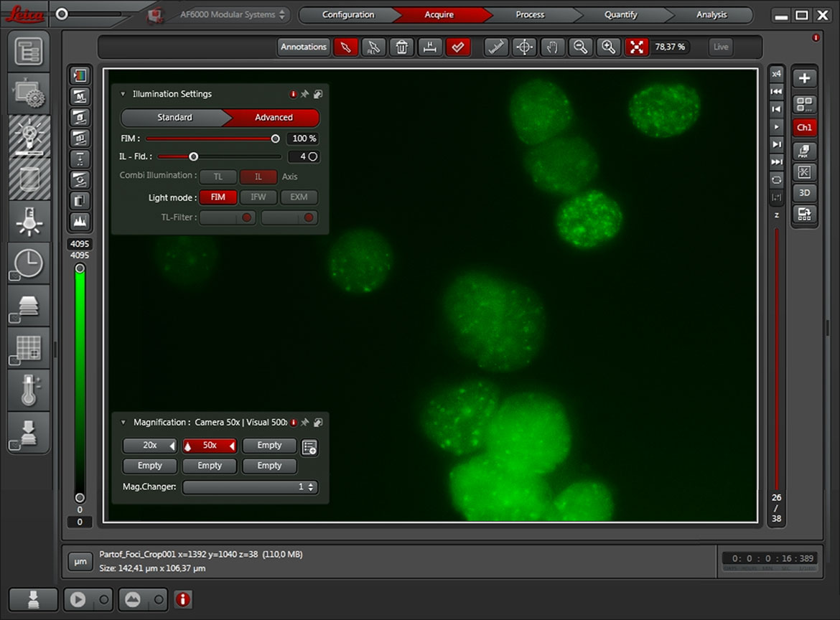
Task: Open the time-lapse clock panel
Action: point(29,265)
